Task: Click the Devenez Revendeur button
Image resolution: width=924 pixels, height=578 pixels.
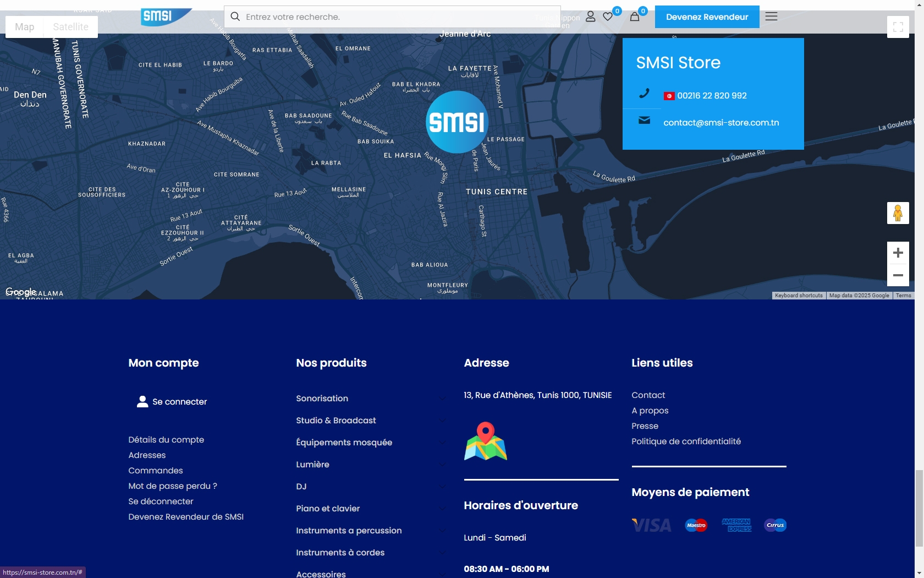Action: point(707,17)
